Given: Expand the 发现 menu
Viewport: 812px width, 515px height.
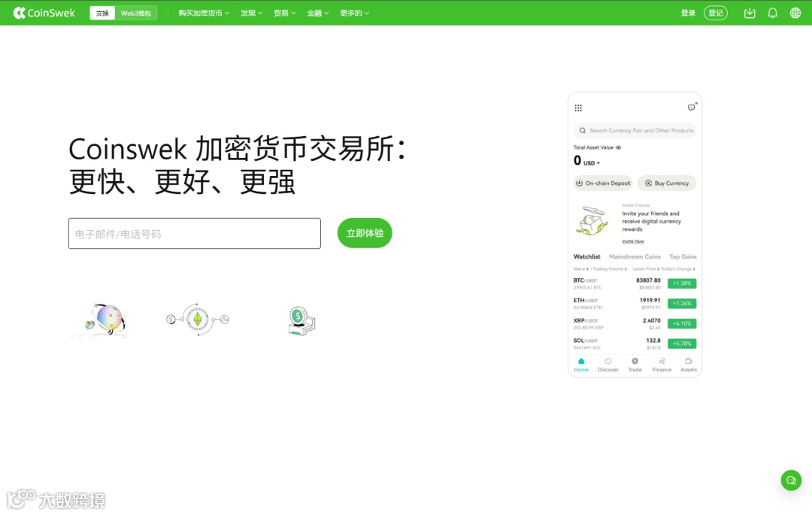Looking at the screenshot, I should 251,13.
